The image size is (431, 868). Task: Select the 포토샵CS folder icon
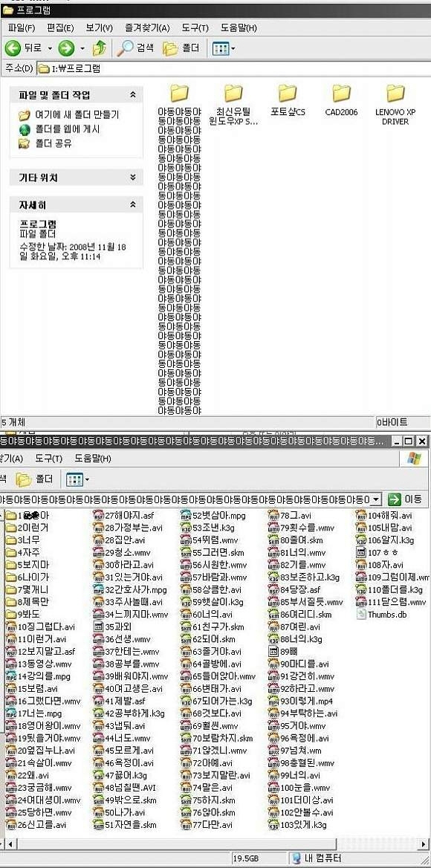[288, 93]
